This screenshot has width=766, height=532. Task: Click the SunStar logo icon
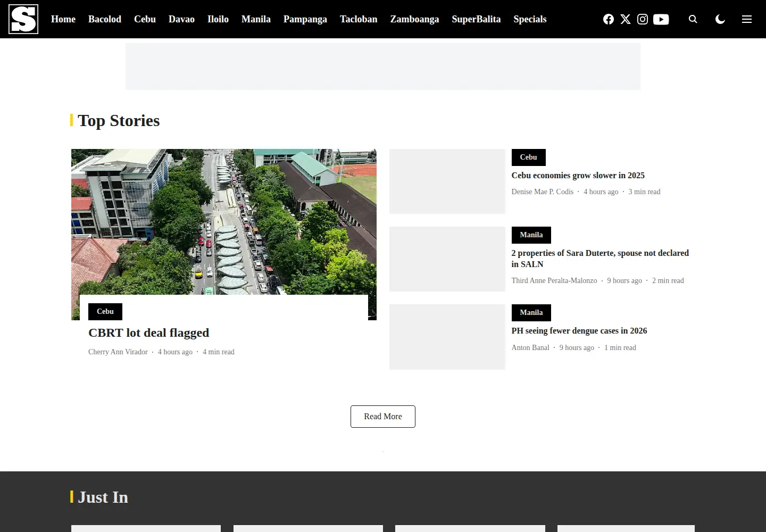coord(23,19)
